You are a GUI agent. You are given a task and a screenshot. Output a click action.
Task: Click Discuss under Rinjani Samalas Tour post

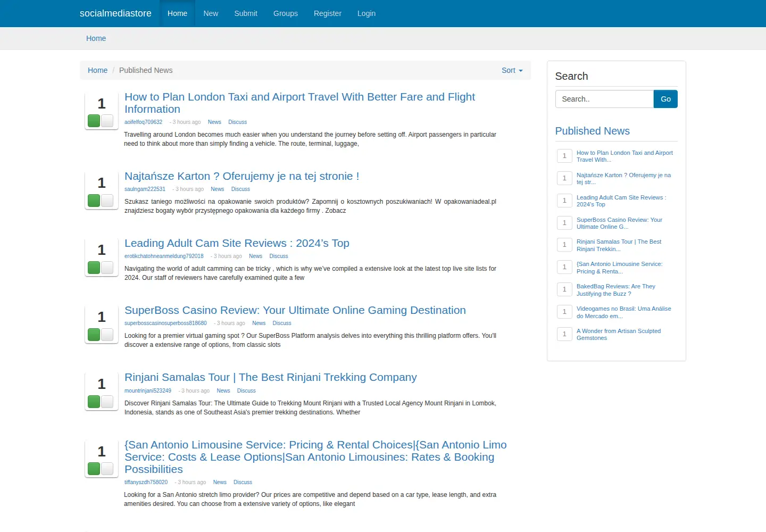pos(246,390)
